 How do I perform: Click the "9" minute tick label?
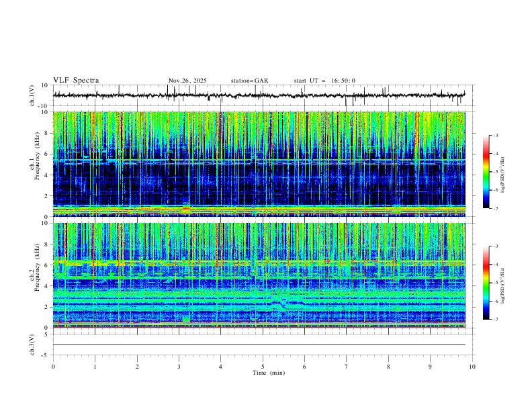(x=430, y=367)
